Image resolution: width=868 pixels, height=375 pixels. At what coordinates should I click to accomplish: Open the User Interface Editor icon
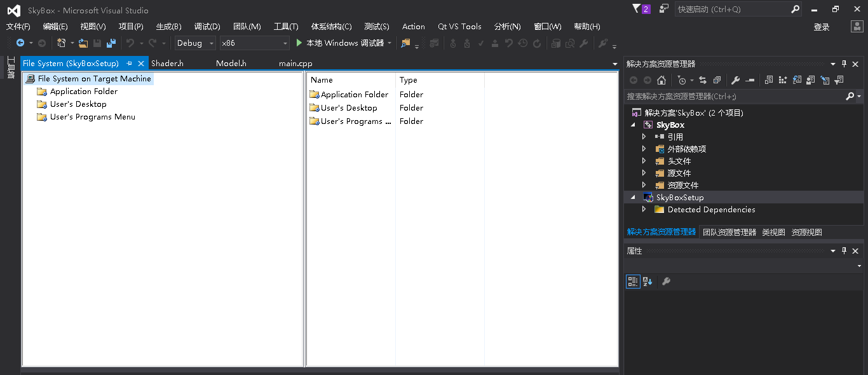click(x=811, y=80)
